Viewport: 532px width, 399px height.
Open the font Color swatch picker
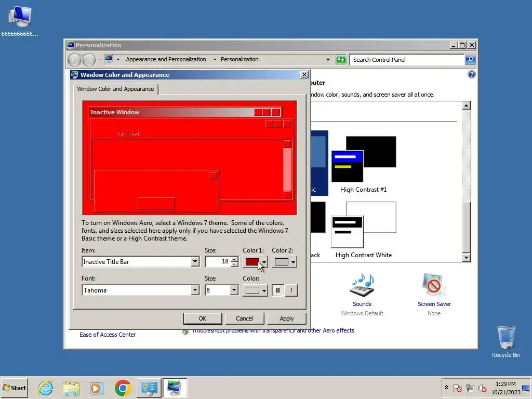click(x=255, y=290)
